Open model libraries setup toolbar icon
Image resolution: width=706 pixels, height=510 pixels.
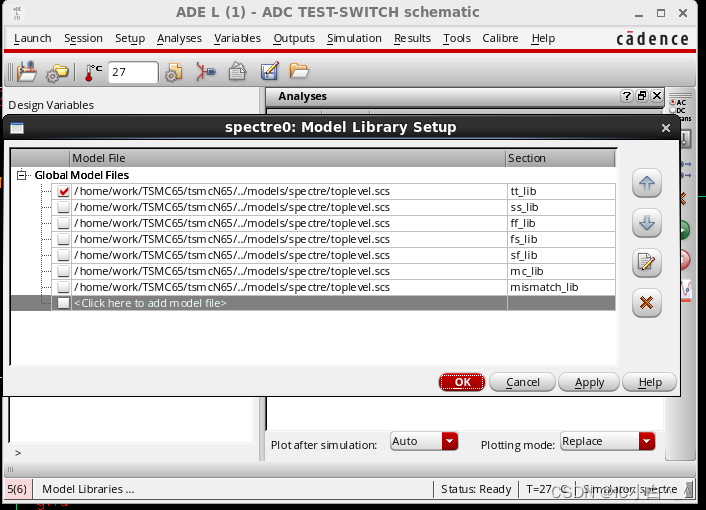pyautogui.click(x=173, y=72)
